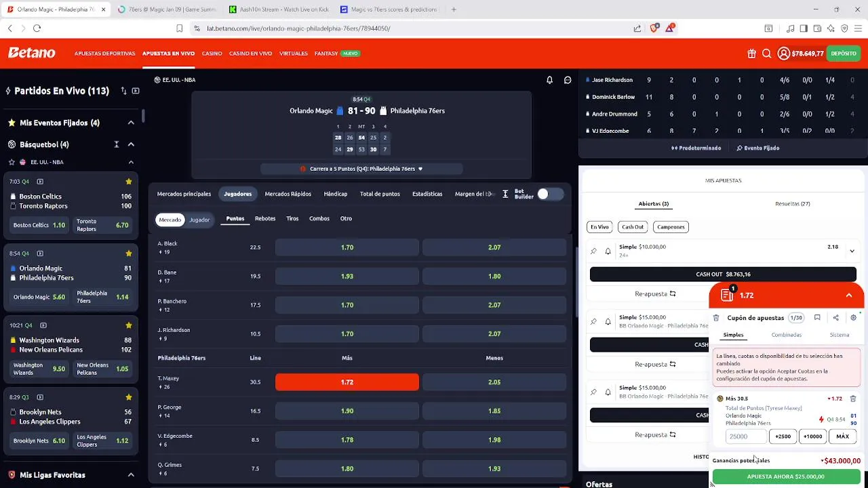The height and width of the screenshot is (488, 868).
Task: Select A. Black under 22.5 odds 2.07
Action: click(x=494, y=247)
